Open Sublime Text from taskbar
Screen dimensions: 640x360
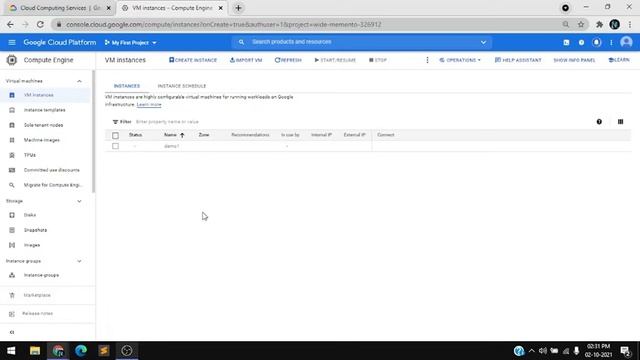click(104, 351)
